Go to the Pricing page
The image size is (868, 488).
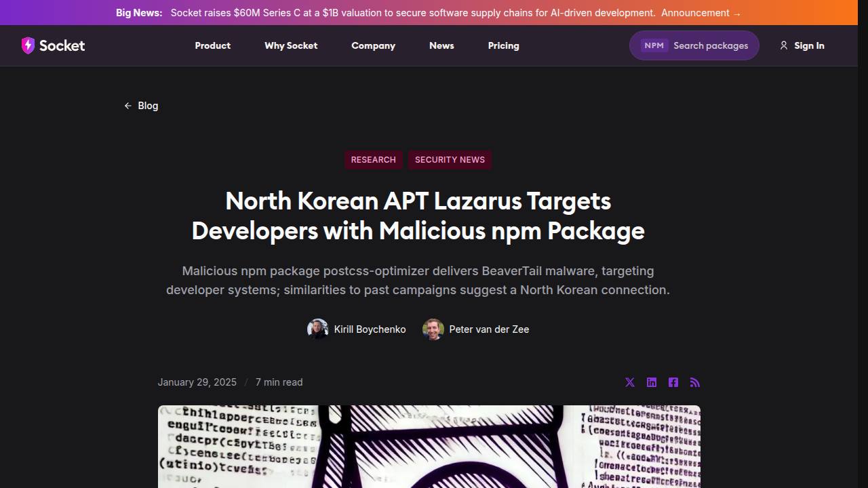click(503, 45)
